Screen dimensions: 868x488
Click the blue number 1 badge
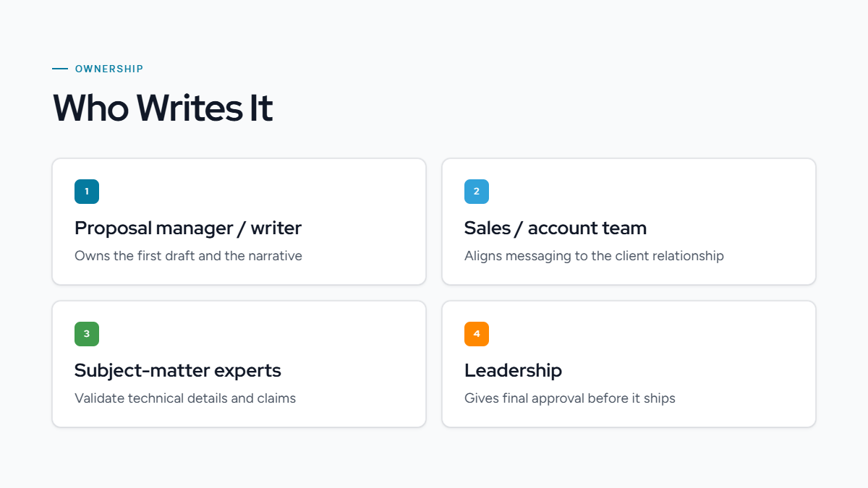point(87,192)
